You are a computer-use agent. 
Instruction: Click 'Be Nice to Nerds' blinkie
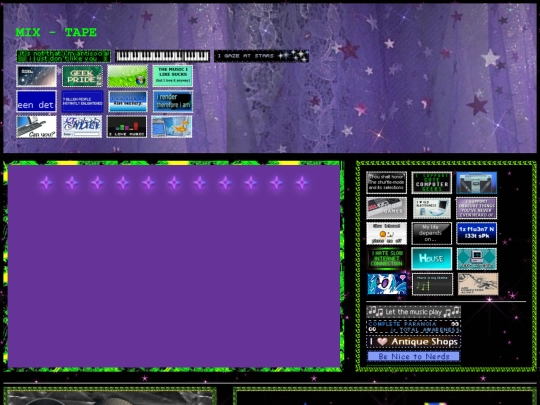(414, 356)
